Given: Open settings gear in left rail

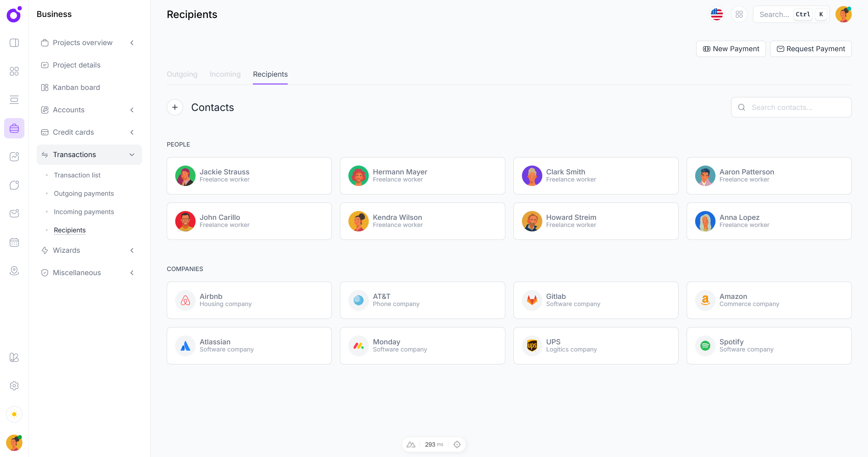Looking at the screenshot, I should 14,386.
